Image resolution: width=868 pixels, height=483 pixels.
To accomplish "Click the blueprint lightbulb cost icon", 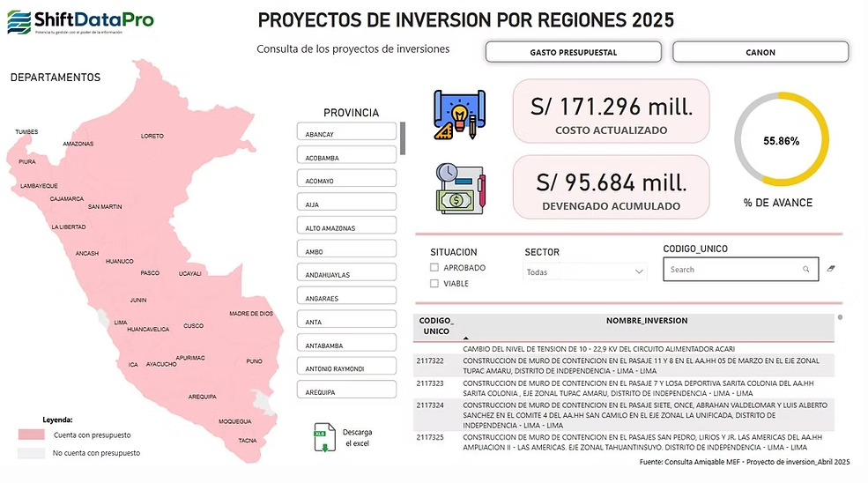I will tap(459, 114).
